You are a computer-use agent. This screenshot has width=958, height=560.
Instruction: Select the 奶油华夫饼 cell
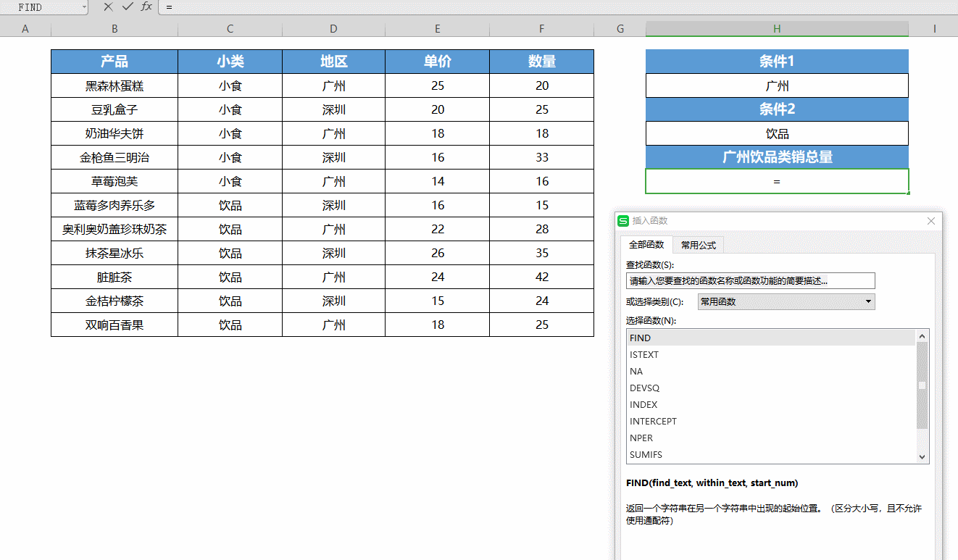114,133
